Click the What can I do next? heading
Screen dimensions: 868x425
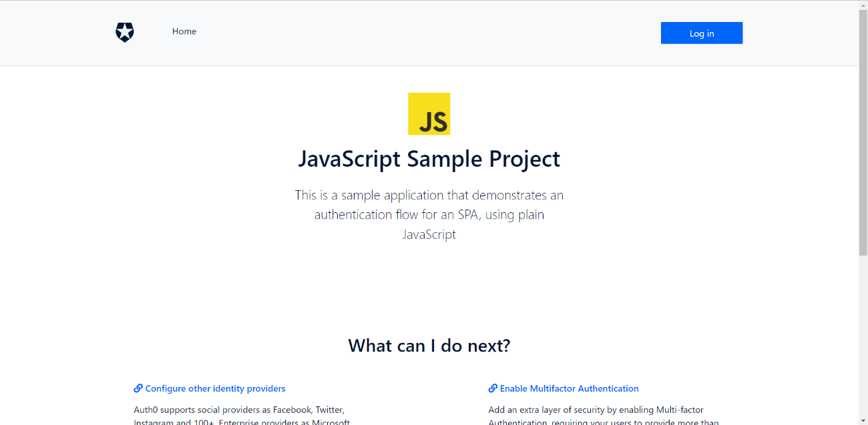pos(429,346)
